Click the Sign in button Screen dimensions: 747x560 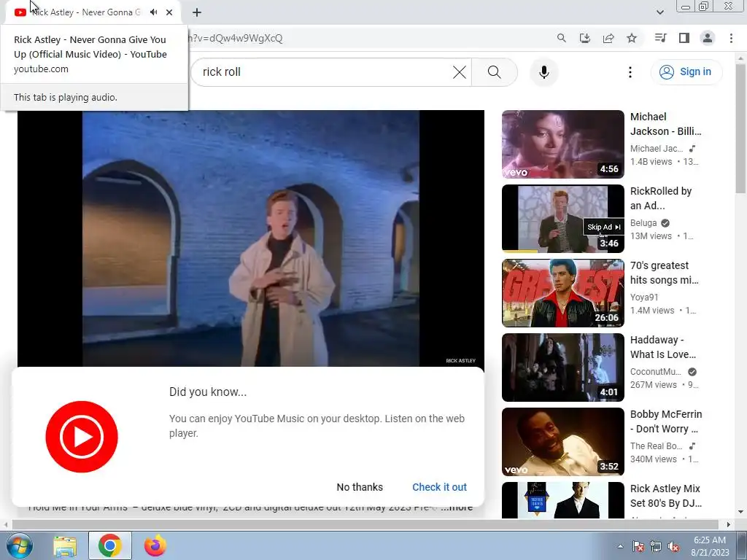(x=686, y=72)
